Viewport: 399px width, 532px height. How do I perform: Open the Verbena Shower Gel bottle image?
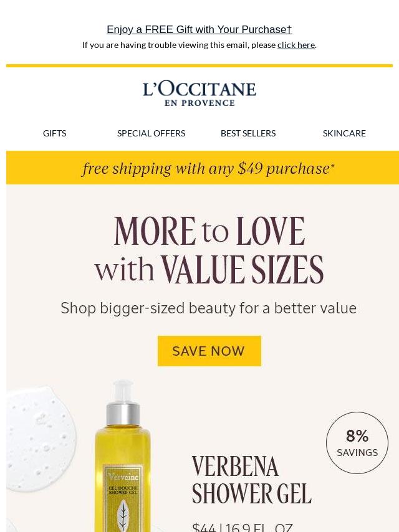[123, 457]
